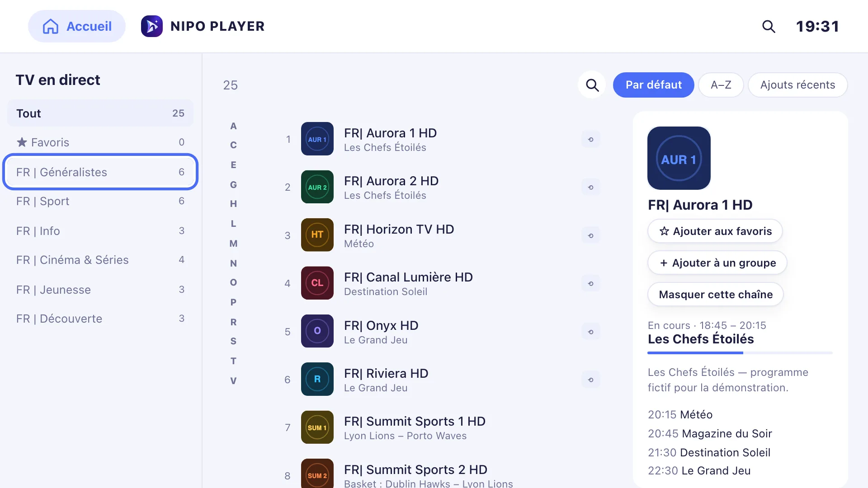
Task: Sort channels by Par défaut
Action: [653, 85]
